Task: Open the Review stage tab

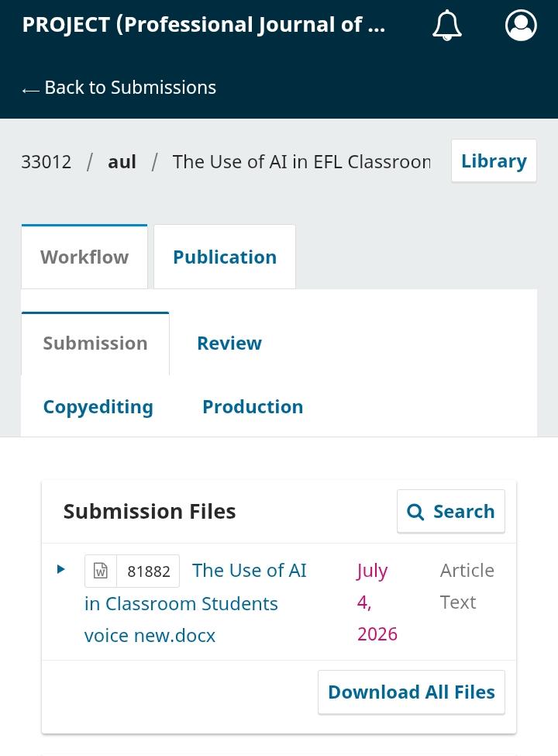Action: (229, 343)
